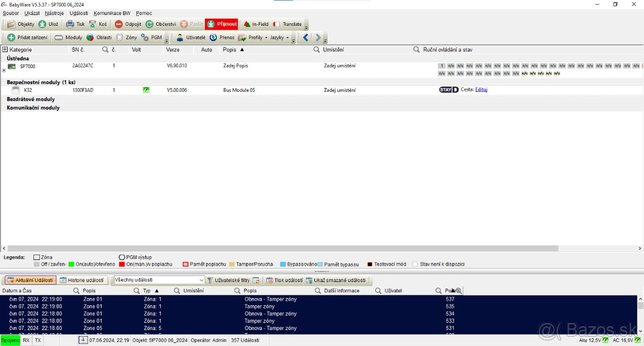Image resolution: width=644 pixels, height=346 pixels.
Task: Toggle the STAY D status on K32
Action: click(449, 90)
